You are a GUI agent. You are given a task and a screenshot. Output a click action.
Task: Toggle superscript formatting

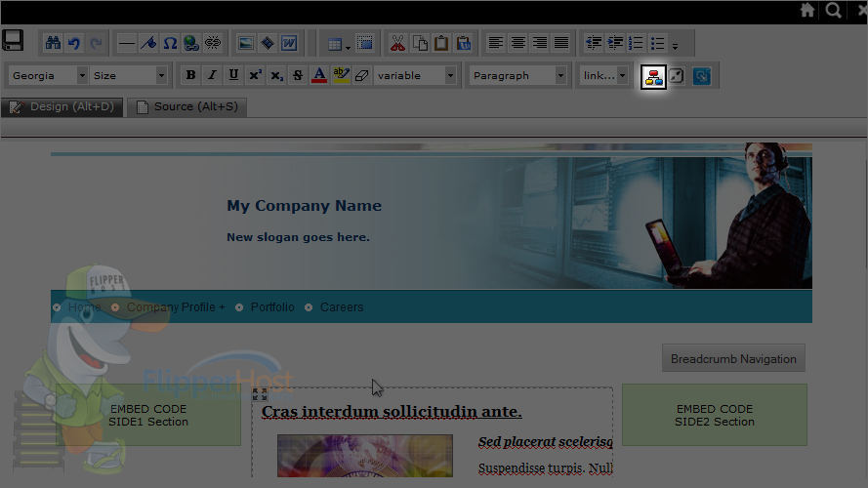(255, 75)
